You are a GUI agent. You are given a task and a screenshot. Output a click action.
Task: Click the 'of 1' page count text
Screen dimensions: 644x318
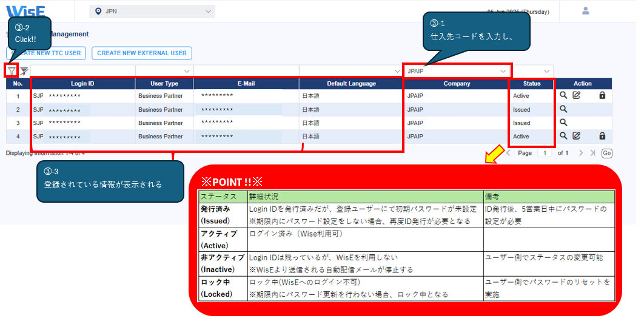click(563, 153)
